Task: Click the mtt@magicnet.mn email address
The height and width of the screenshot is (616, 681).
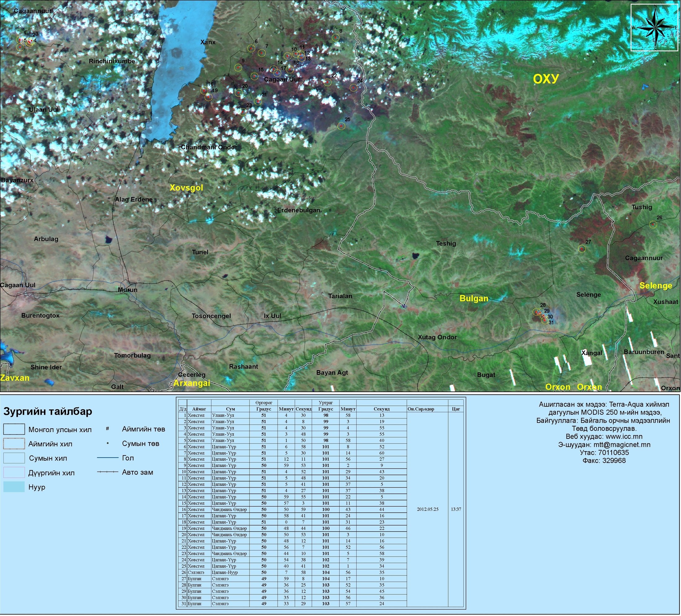Action: click(622, 445)
